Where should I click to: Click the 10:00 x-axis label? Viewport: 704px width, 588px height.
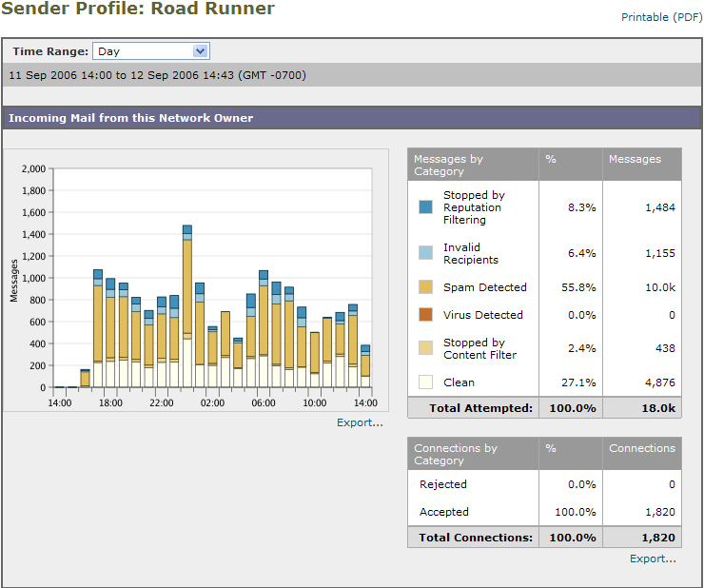click(314, 402)
